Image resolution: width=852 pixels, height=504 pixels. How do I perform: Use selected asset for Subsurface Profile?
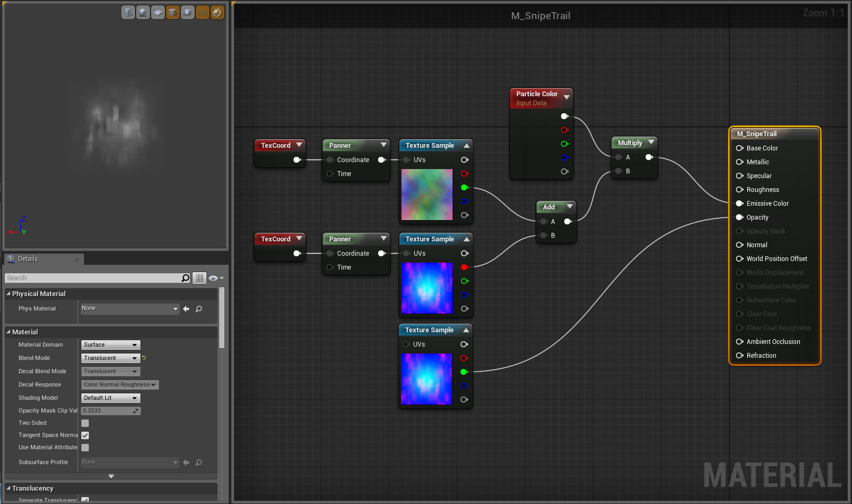click(186, 463)
